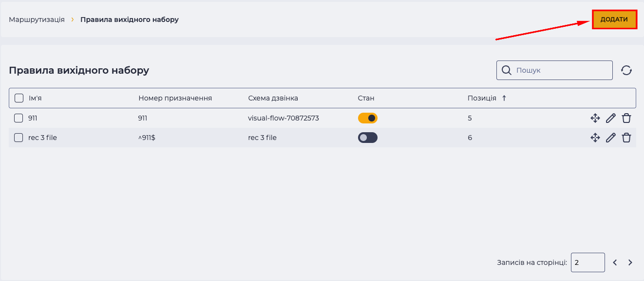Click the Пошук search field
Screen dimensions: 644x281
[x=554, y=70]
